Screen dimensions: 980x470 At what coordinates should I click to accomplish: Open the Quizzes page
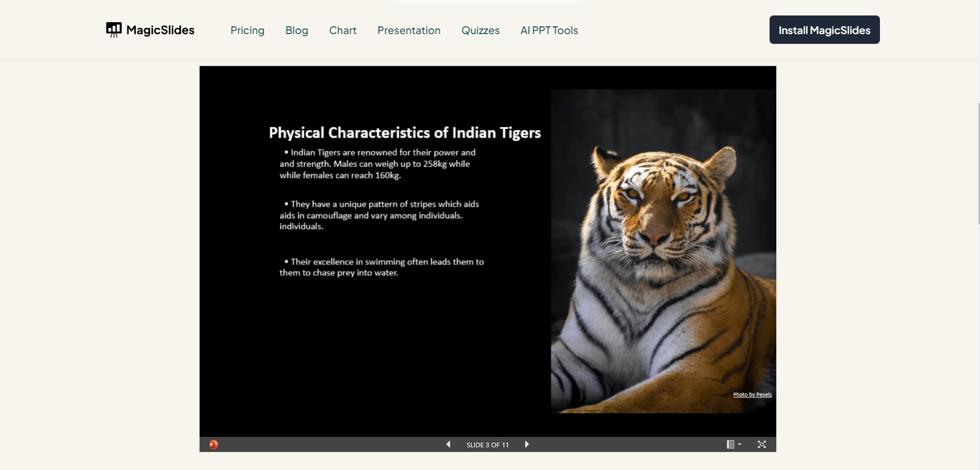480,30
